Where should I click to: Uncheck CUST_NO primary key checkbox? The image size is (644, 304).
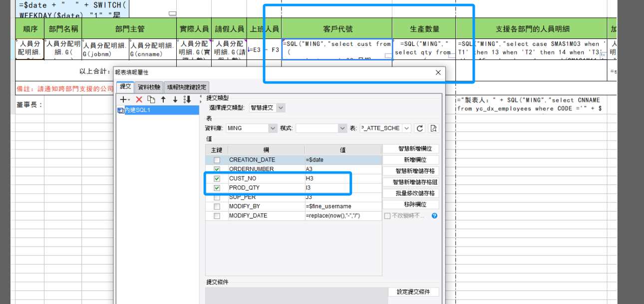coord(217,178)
